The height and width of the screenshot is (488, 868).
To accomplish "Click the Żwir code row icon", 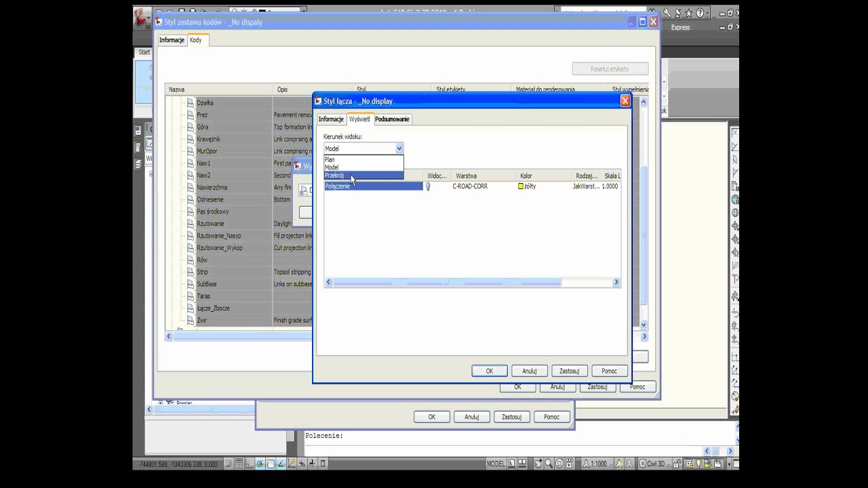I will [x=191, y=321].
